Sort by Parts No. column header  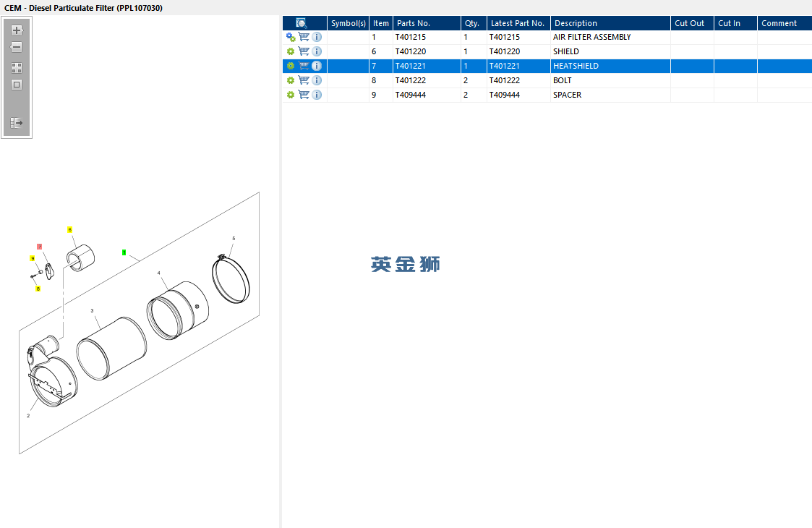pos(427,23)
